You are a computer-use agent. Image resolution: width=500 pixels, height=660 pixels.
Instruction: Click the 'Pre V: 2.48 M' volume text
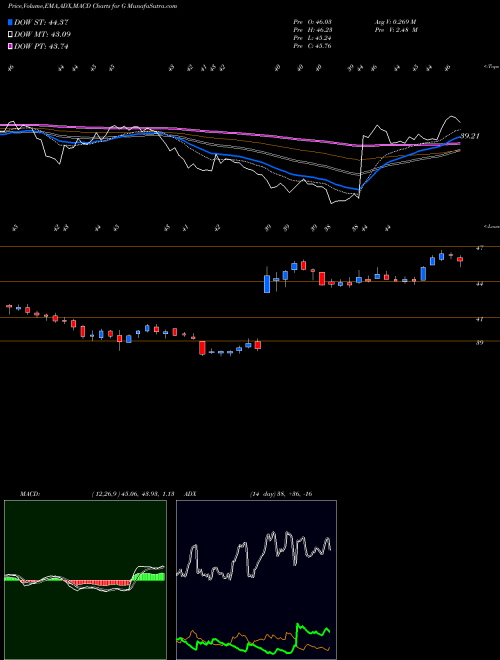tap(395, 30)
